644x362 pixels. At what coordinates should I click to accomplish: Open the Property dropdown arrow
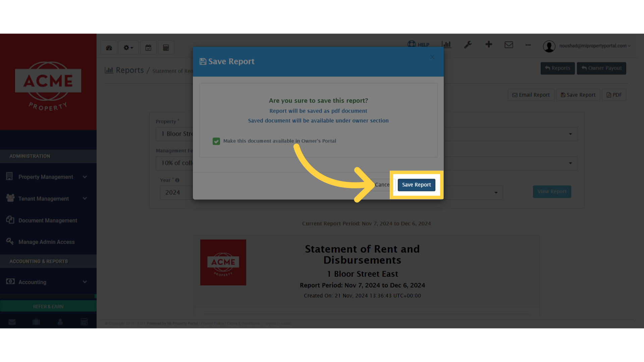(570, 134)
